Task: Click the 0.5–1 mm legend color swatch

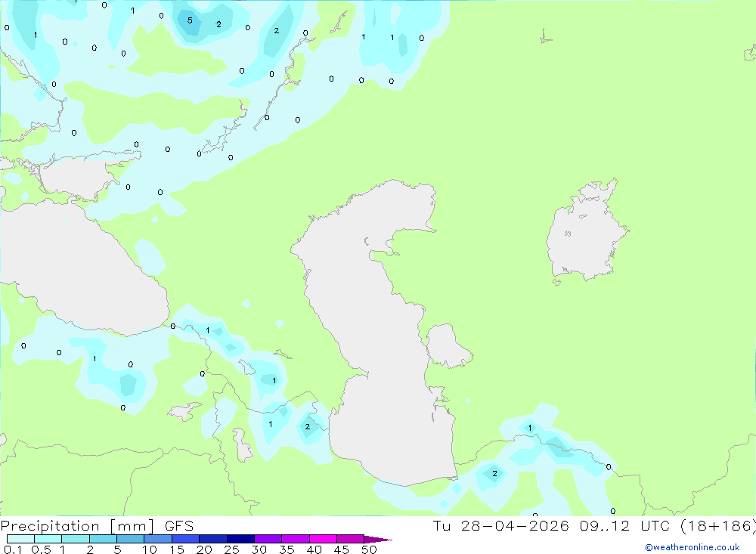Action: coord(48,539)
